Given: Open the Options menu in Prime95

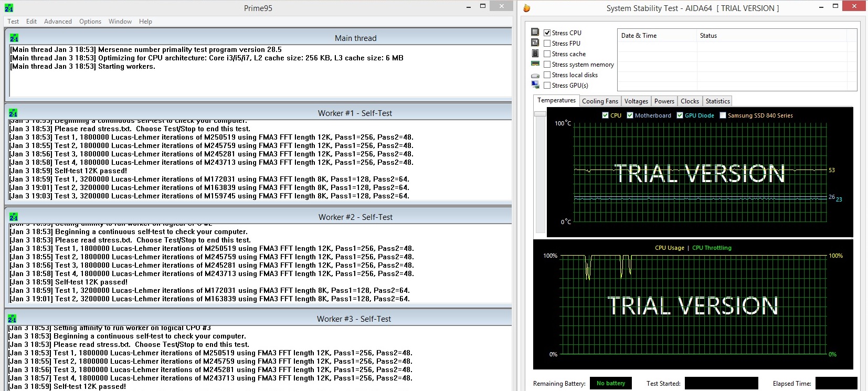Looking at the screenshot, I should point(90,22).
